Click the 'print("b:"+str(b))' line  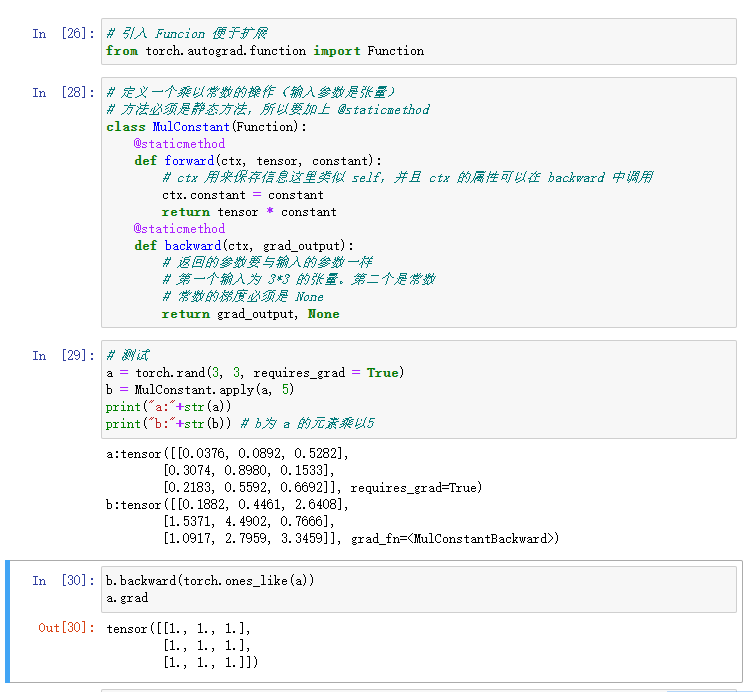coord(169,424)
